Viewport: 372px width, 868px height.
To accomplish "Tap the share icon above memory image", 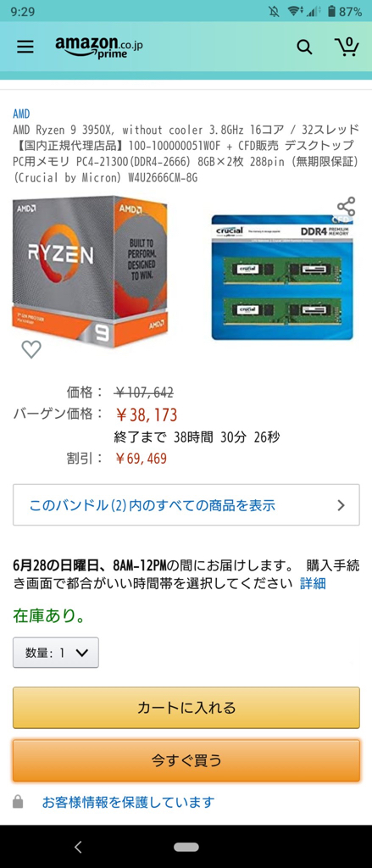I will tap(346, 207).
